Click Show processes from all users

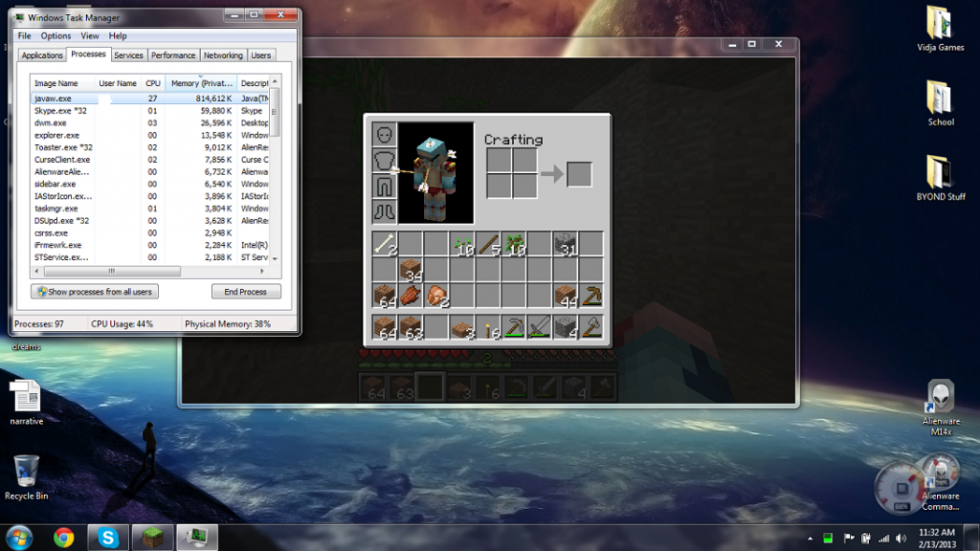pos(95,292)
